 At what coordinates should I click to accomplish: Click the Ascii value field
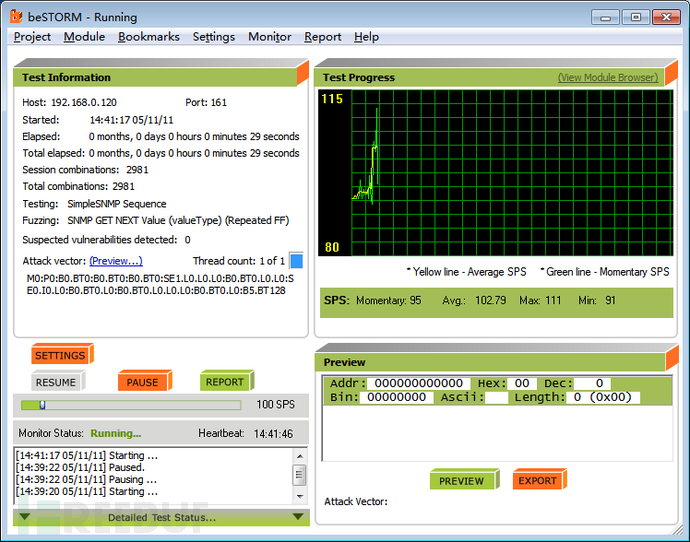pyautogui.click(x=496, y=398)
